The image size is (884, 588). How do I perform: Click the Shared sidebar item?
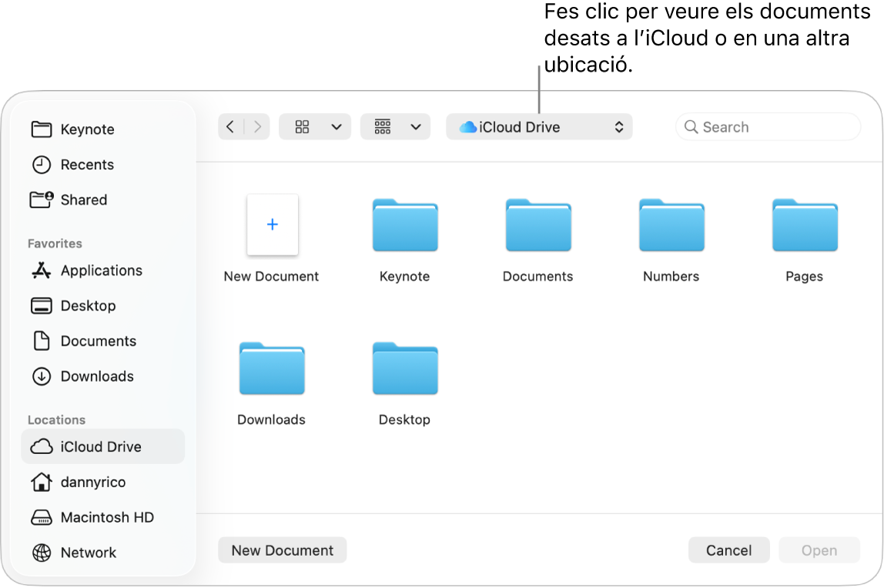click(x=82, y=199)
